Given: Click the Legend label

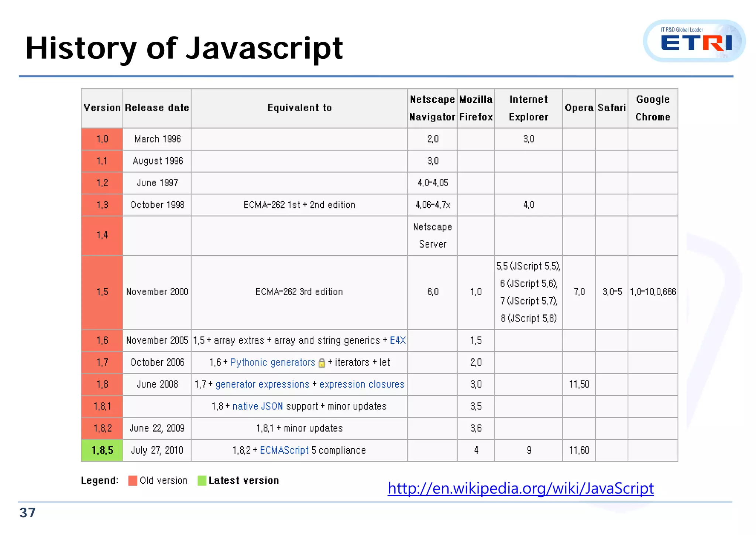Looking at the screenshot, I should click(100, 481).
